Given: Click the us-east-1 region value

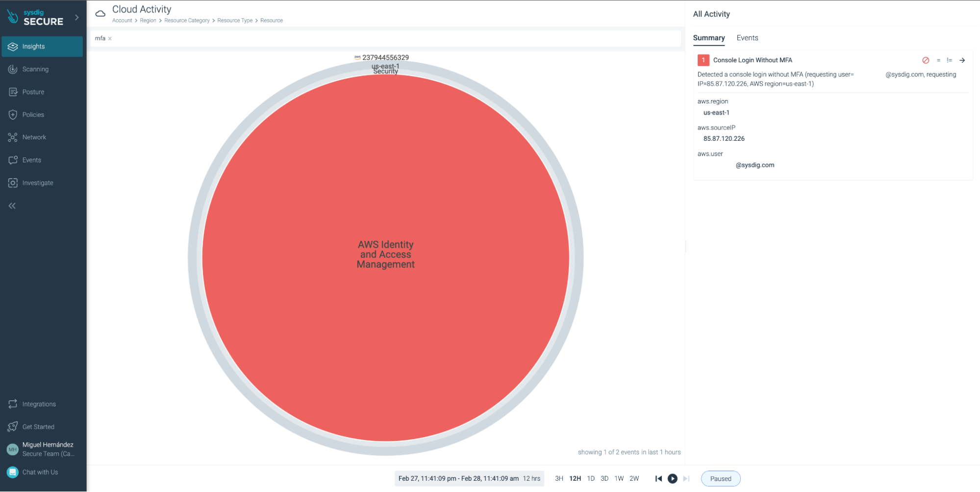Looking at the screenshot, I should [x=716, y=113].
